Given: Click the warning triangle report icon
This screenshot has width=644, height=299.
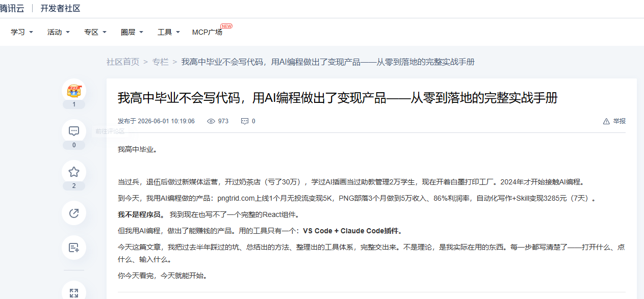Looking at the screenshot, I should 606,121.
